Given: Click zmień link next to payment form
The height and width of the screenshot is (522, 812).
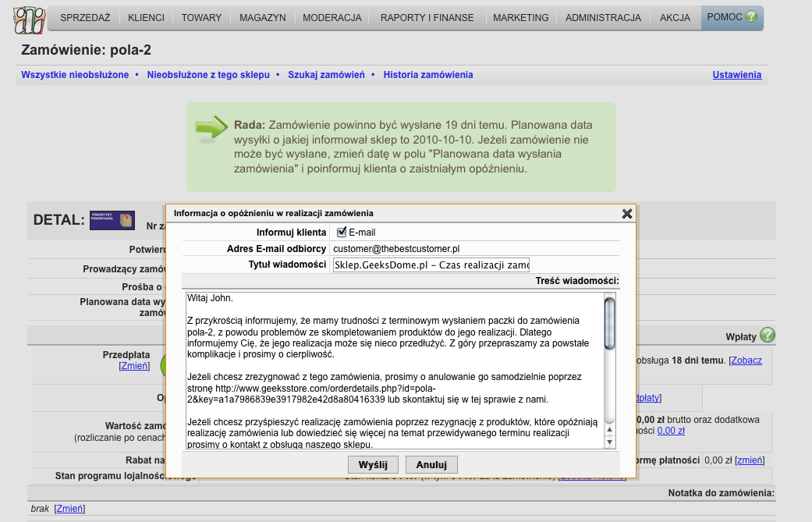Looking at the screenshot, I should click(x=750, y=460).
